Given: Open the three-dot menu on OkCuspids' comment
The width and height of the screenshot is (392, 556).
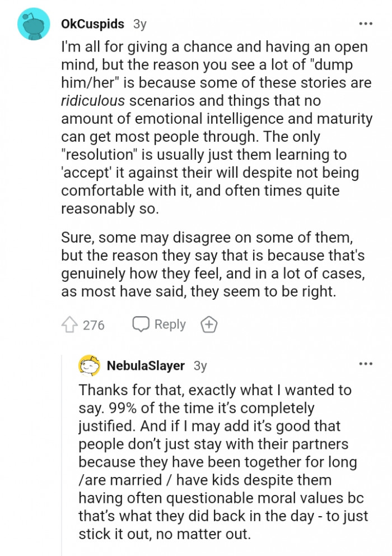Looking at the screenshot, I should pos(366,24).
